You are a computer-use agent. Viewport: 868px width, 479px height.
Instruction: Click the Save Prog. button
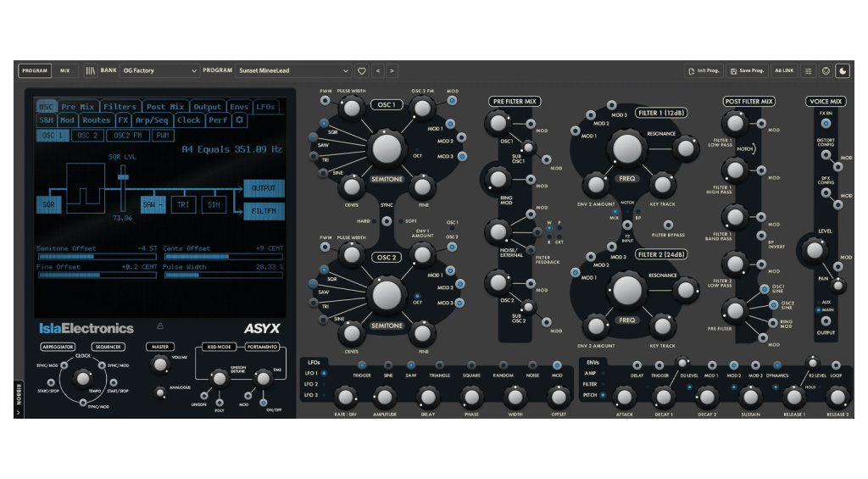coord(747,71)
